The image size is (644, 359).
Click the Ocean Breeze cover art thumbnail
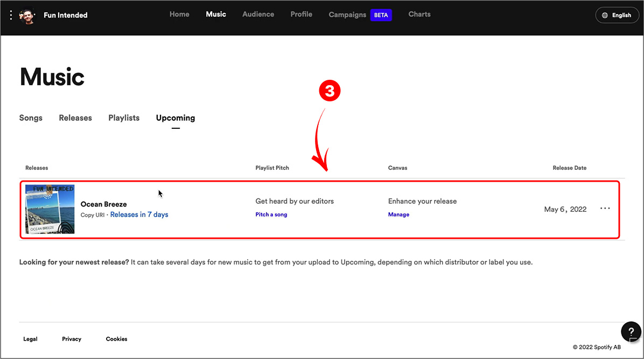click(x=50, y=209)
